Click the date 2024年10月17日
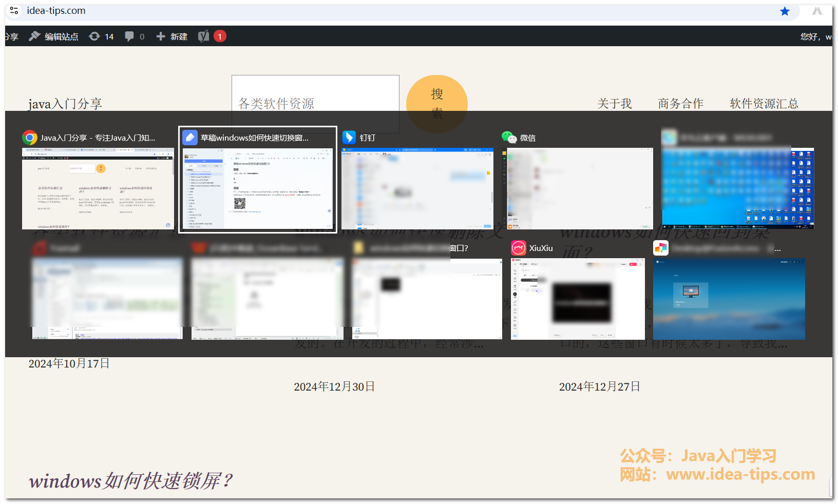This screenshot has height=504, width=838. (x=69, y=363)
